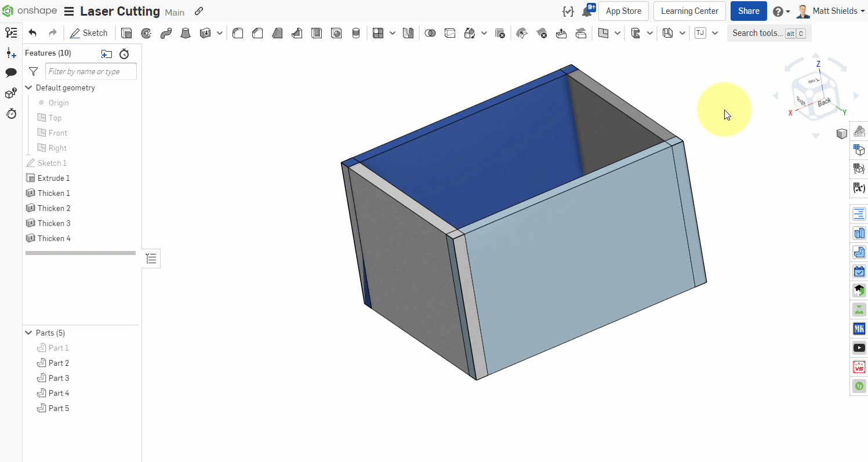The width and height of the screenshot is (868, 462).
Task: Open the Learning Center
Action: (x=689, y=11)
